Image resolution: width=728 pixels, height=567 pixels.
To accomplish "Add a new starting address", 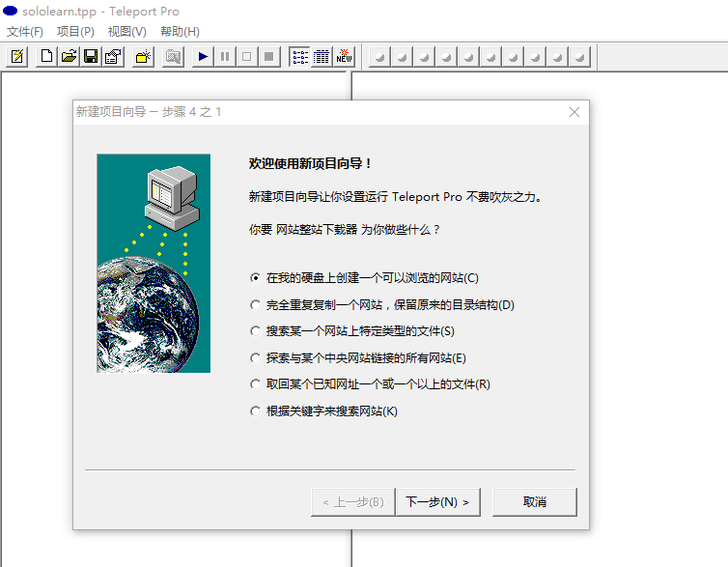I will click(143, 57).
